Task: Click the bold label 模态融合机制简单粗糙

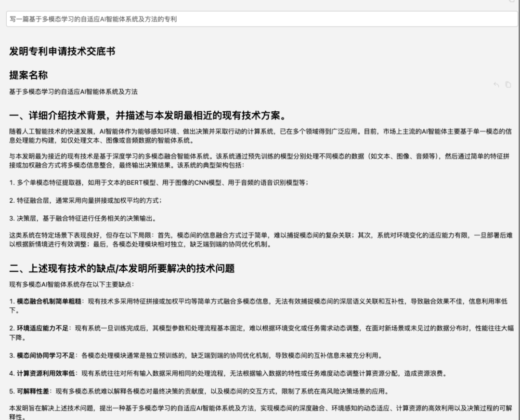Action: pyautogui.click(x=48, y=302)
